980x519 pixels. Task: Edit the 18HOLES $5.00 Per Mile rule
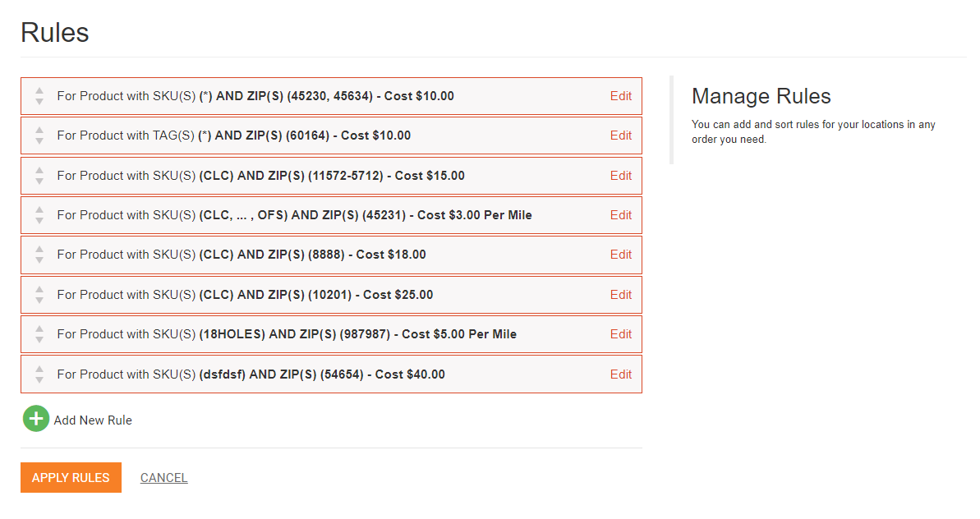click(x=620, y=334)
